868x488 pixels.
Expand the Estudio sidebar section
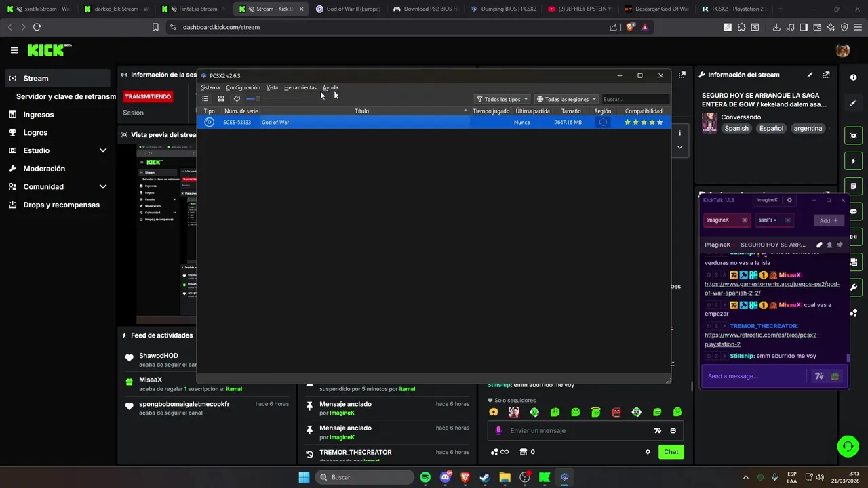tap(57, 150)
